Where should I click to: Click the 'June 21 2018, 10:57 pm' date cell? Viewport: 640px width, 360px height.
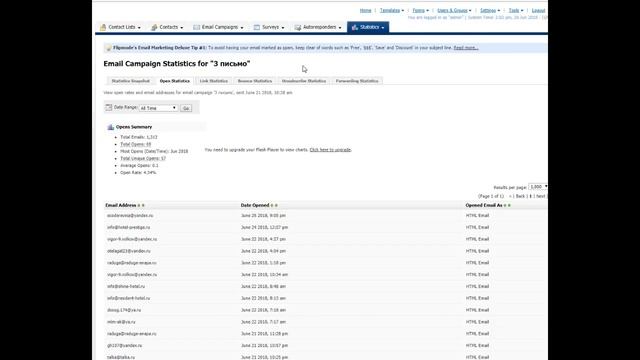point(264,346)
